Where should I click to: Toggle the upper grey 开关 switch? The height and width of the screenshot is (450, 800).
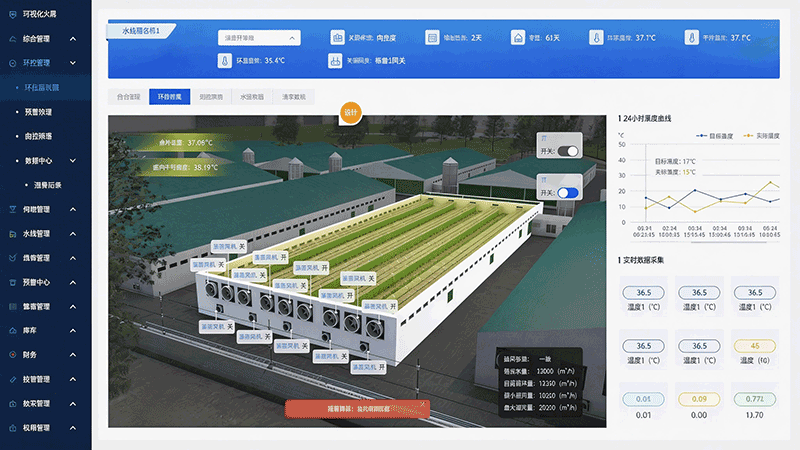[568, 151]
